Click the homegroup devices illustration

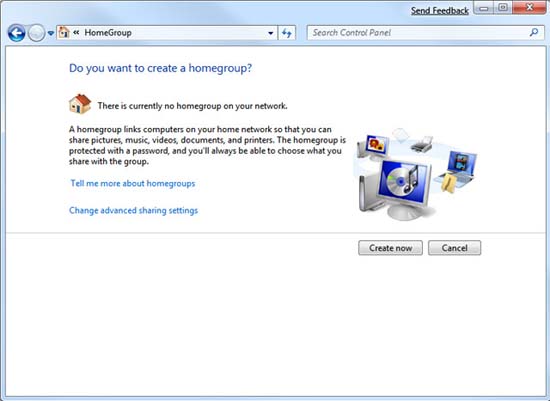pyautogui.click(x=416, y=174)
